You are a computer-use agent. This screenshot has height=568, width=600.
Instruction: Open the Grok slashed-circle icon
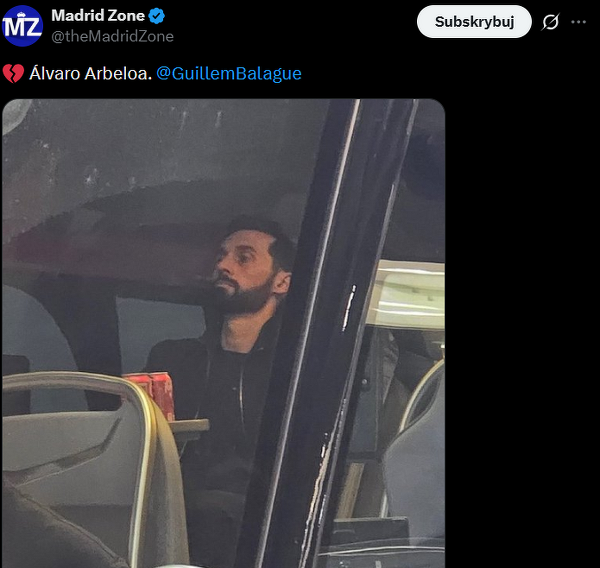coord(551,22)
